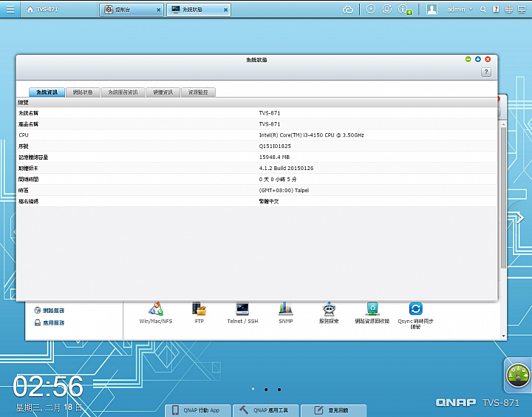532x417 pixels.
Task: Open the 資源監控 tab
Action: click(x=198, y=92)
